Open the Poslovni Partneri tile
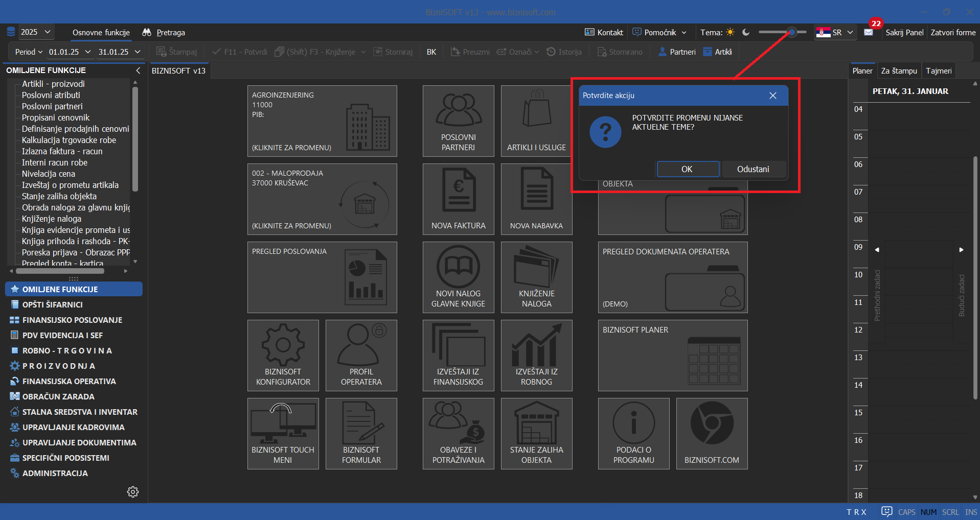The width and height of the screenshot is (980, 520). (x=458, y=121)
